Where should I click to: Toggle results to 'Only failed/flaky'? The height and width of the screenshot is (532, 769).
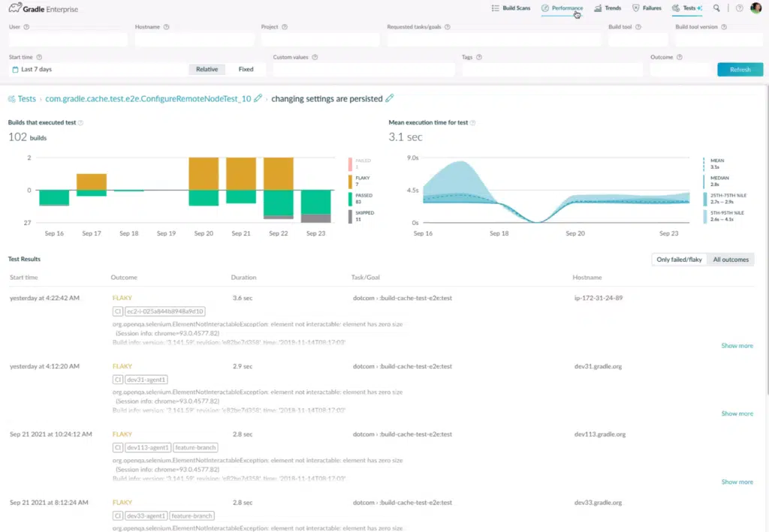680,260
